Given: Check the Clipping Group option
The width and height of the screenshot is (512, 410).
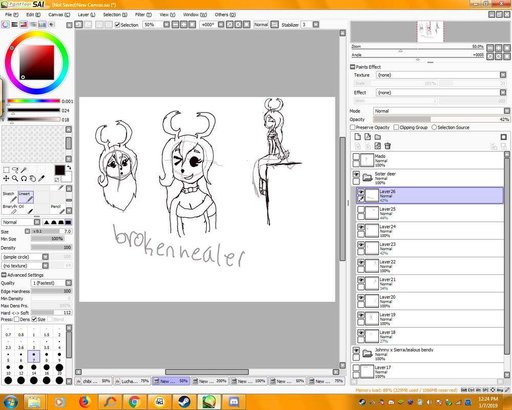Looking at the screenshot, I should 396,127.
